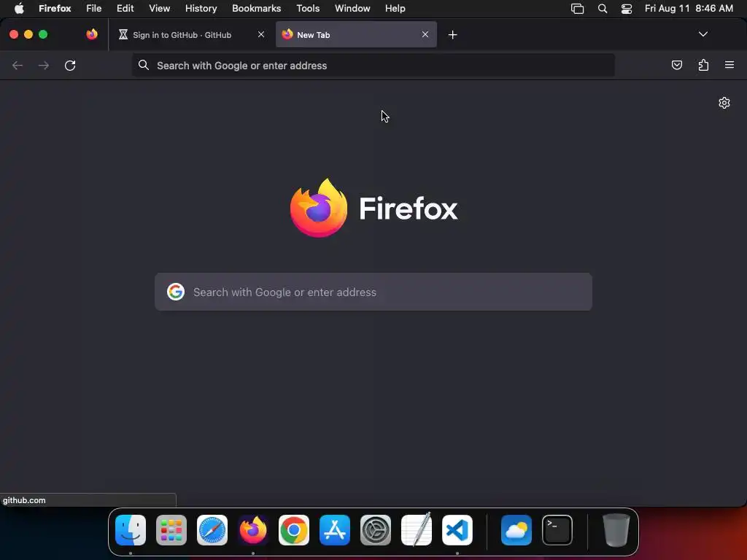This screenshot has height=560, width=747.
Task: Open the Window menu
Action: pyautogui.click(x=352, y=8)
